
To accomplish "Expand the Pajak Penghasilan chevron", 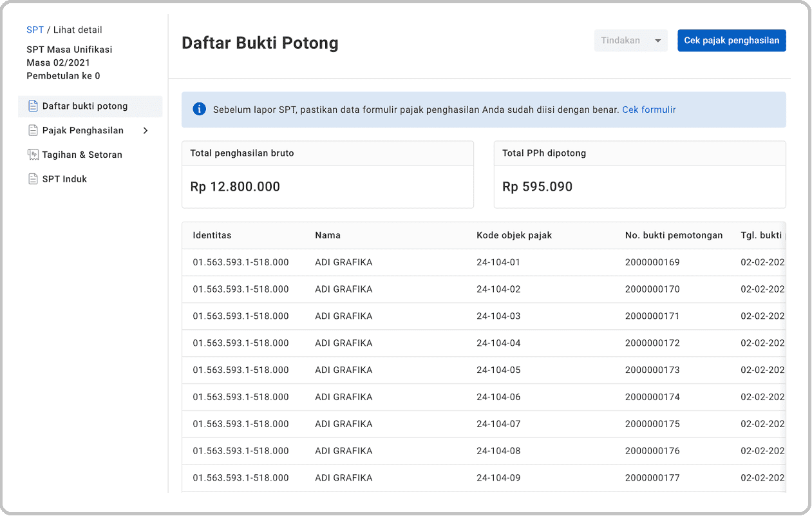I will point(146,131).
